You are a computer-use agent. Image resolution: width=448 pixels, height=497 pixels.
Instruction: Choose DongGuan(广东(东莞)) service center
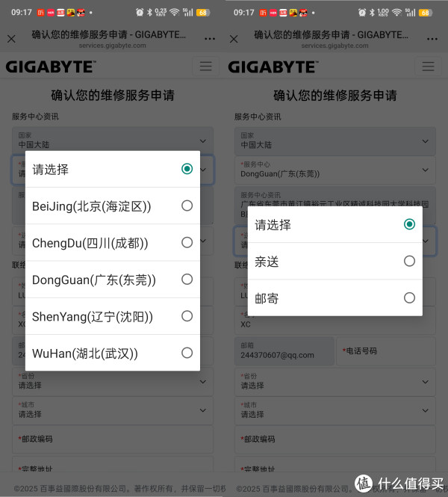[x=113, y=280]
